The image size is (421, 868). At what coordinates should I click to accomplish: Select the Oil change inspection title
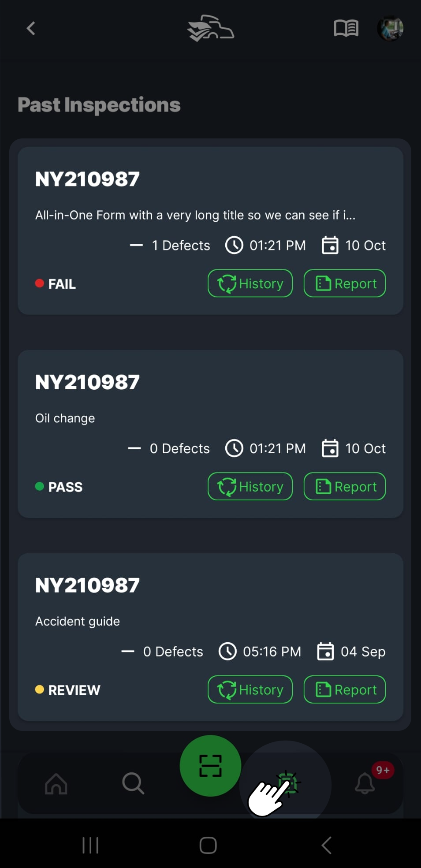coord(65,418)
